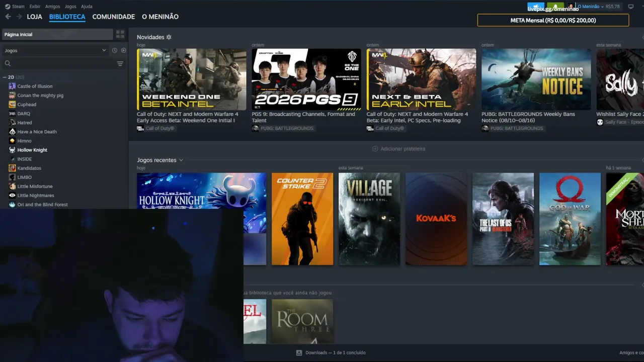Open Next & Beta Early Intel thumbnail
The width and height of the screenshot is (644, 362).
pyautogui.click(x=422, y=79)
